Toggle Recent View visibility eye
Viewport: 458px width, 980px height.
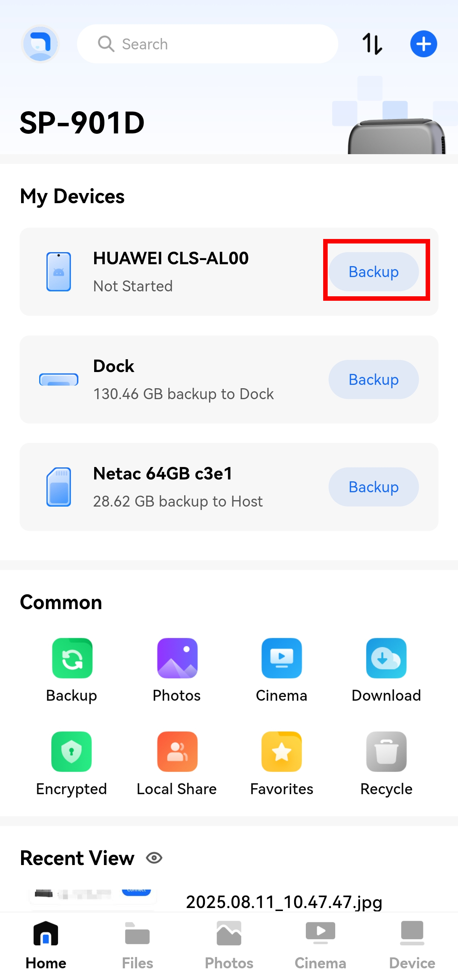click(154, 858)
